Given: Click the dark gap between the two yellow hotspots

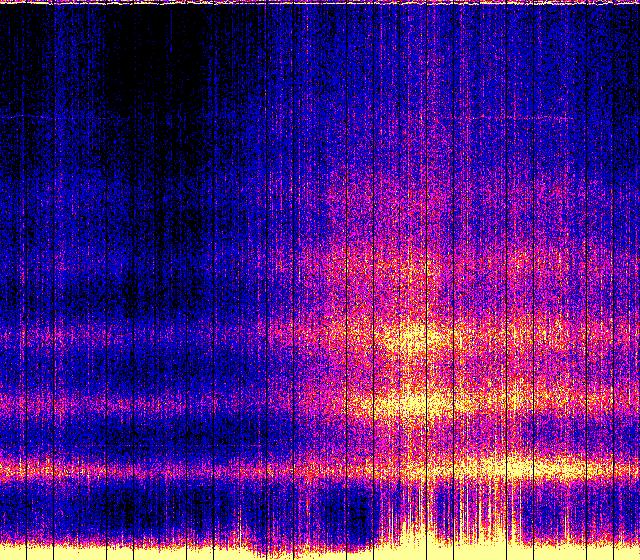Looking at the screenshot, I should click(x=415, y=372).
